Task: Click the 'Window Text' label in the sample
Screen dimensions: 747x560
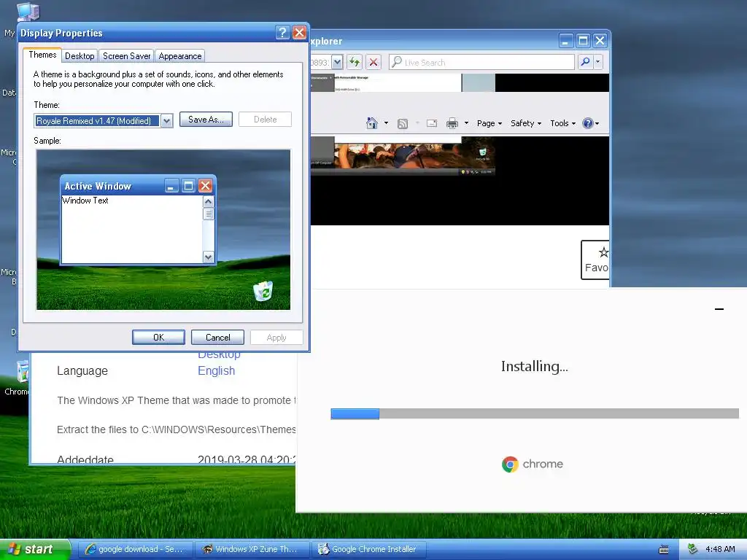Action: 85,201
